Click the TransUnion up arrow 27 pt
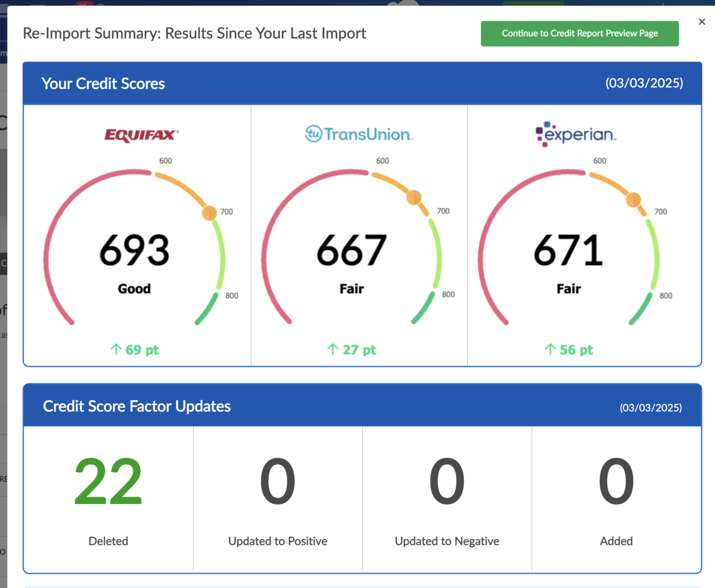The height and width of the screenshot is (588, 715). pos(352,350)
